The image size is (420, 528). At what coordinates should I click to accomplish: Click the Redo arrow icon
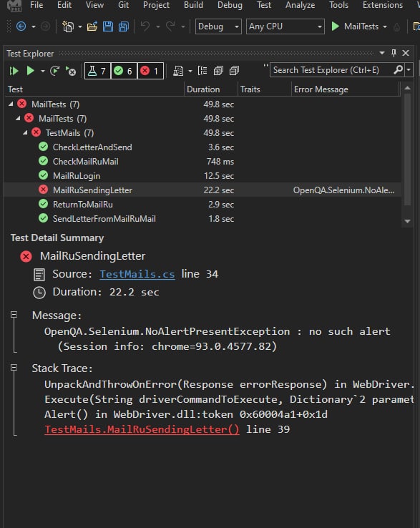tap(170, 26)
